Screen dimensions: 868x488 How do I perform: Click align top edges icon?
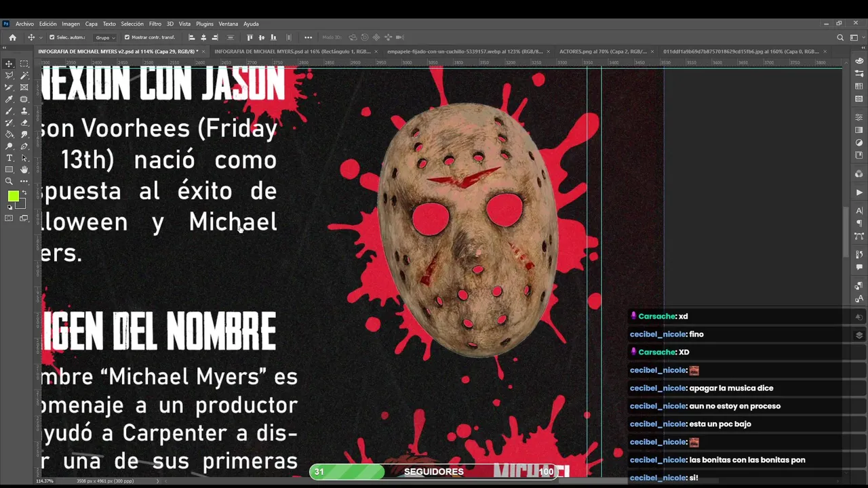point(250,37)
